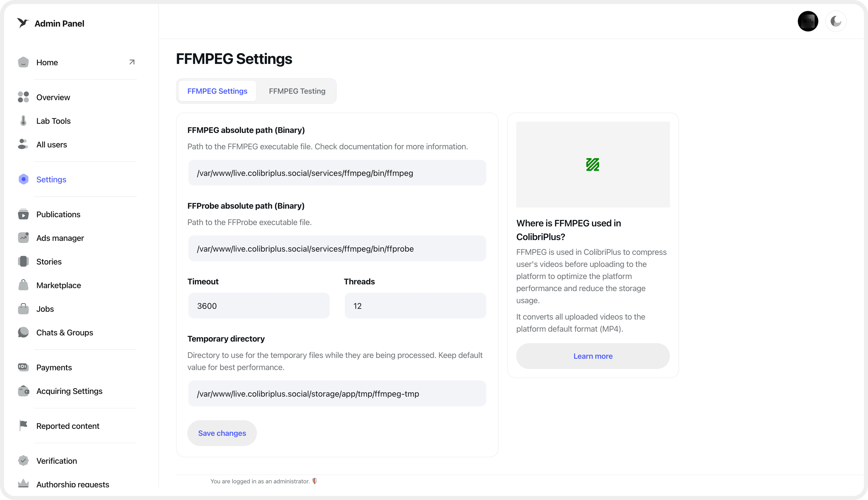Click the Chats & Groups bubble icon

(x=23, y=332)
